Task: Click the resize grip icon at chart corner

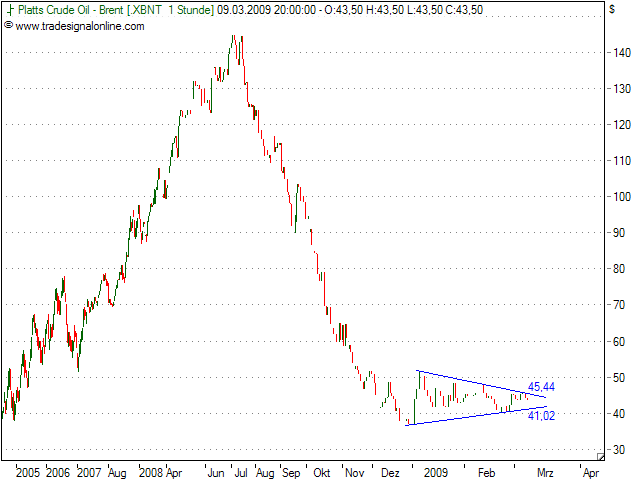Action: pyautogui.click(x=600, y=457)
